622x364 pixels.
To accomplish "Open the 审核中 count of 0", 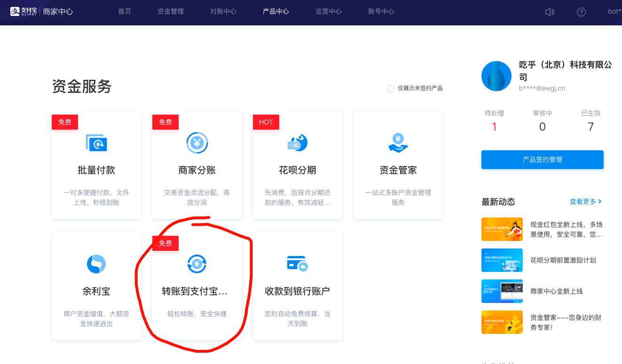I will [x=543, y=127].
